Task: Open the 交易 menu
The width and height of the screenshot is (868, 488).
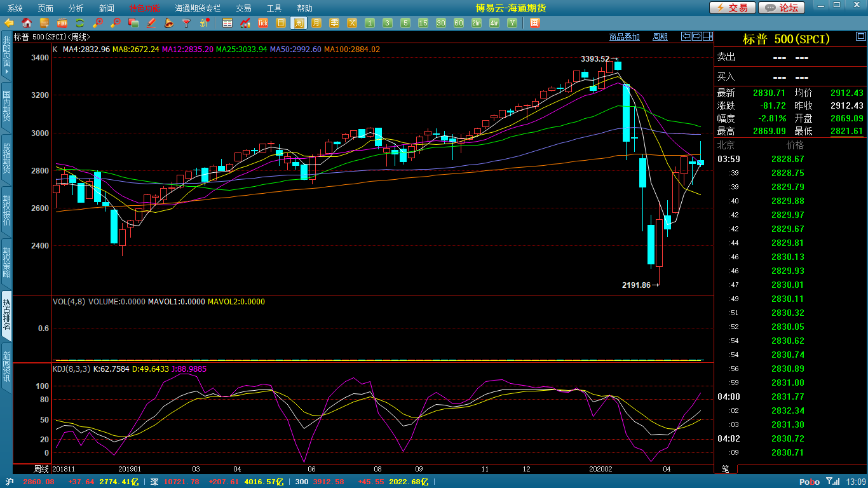Action: point(243,8)
